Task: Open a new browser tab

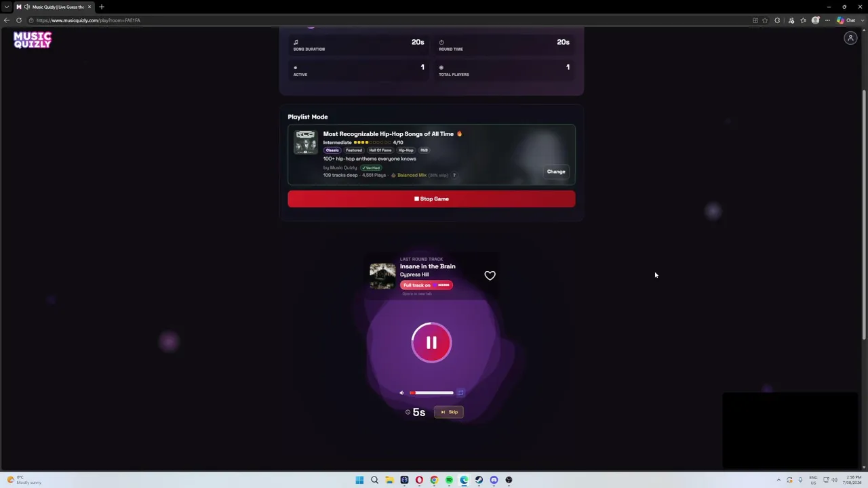Action: pos(102,7)
